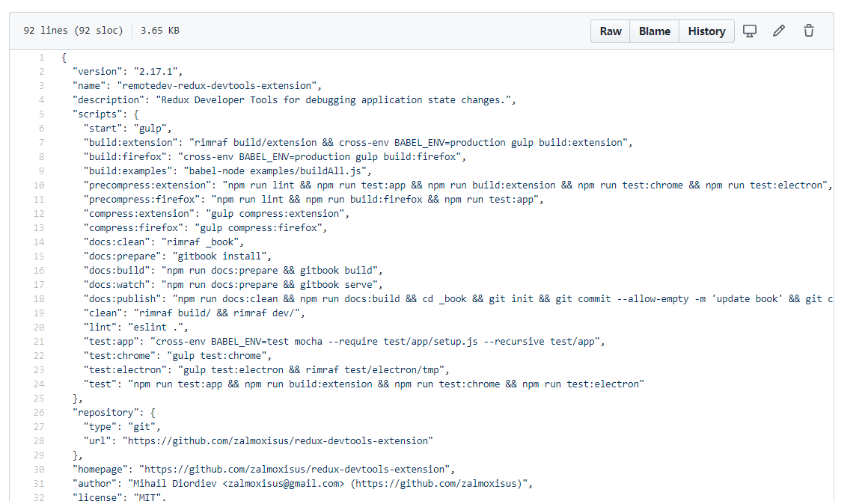Viewport: 868px width, 501px height.
Task: Select line number 18
Action: point(39,299)
